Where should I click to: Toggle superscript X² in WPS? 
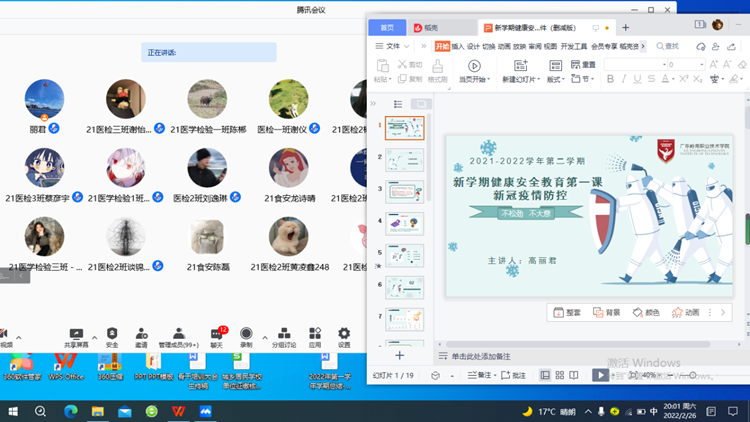tap(684, 79)
